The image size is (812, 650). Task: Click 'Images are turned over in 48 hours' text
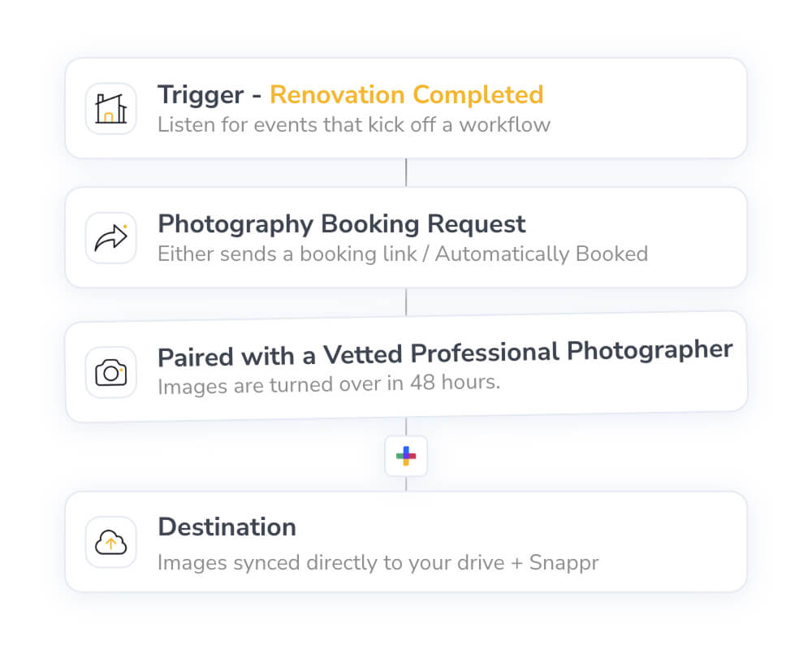tap(328, 383)
